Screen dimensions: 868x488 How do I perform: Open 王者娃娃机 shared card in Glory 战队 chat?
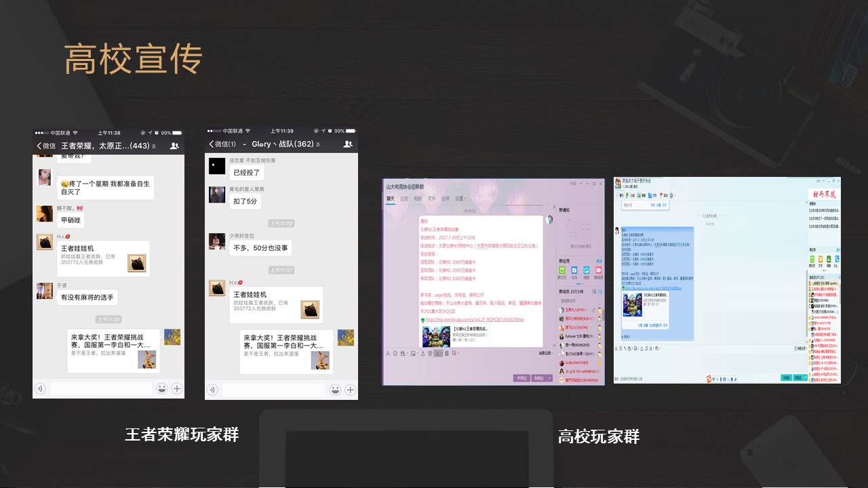(x=276, y=304)
